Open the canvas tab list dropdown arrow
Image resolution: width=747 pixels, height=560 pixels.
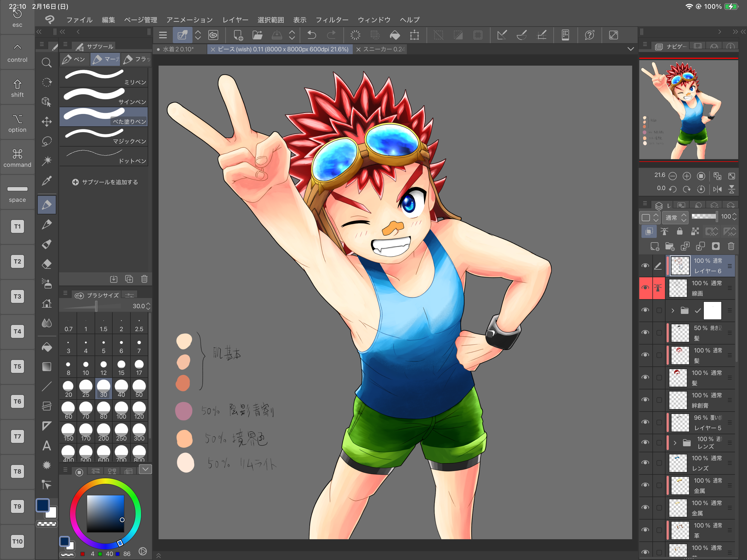click(631, 49)
